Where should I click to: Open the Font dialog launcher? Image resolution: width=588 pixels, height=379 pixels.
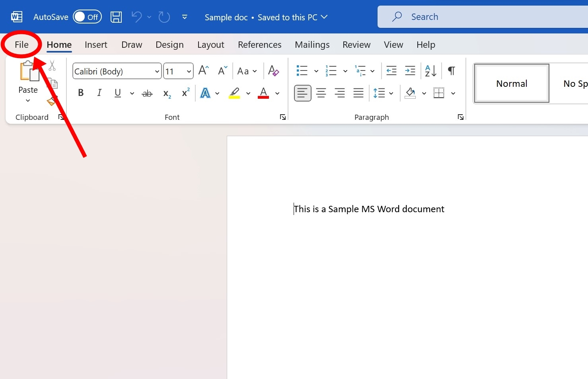click(282, 117)
